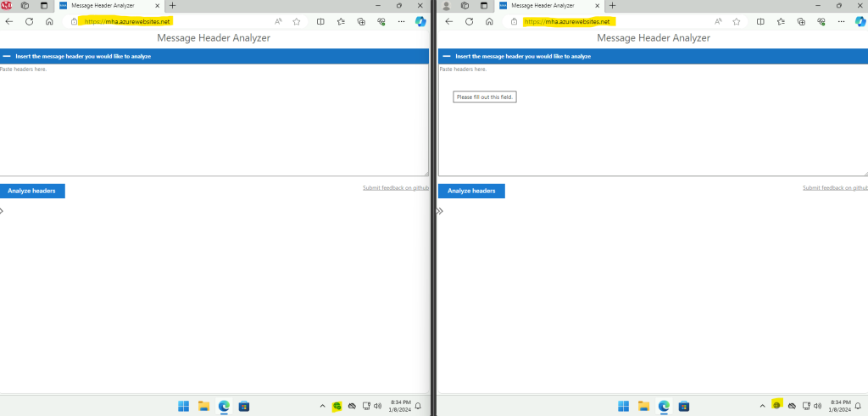
Task: Close Message Header Analyzer tab in right window
Action: pyautogui.click(x=598, y=6)
